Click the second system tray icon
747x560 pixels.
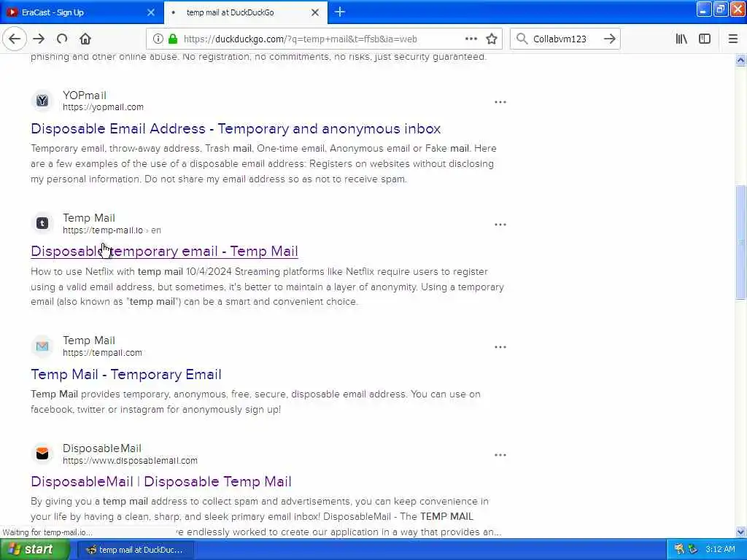[x=693, y=550]
